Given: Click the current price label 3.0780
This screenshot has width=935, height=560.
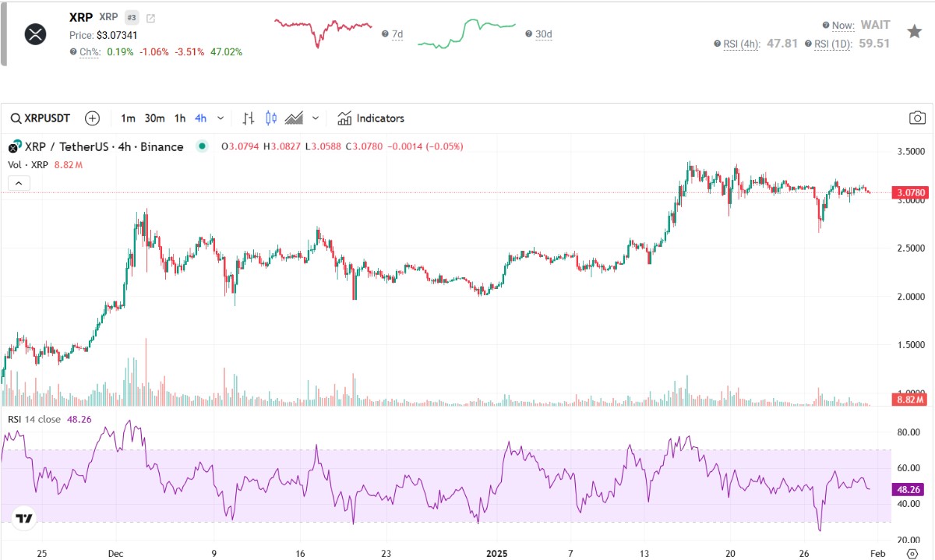Looking at the screenshot, I should click(x=910, y=192).
